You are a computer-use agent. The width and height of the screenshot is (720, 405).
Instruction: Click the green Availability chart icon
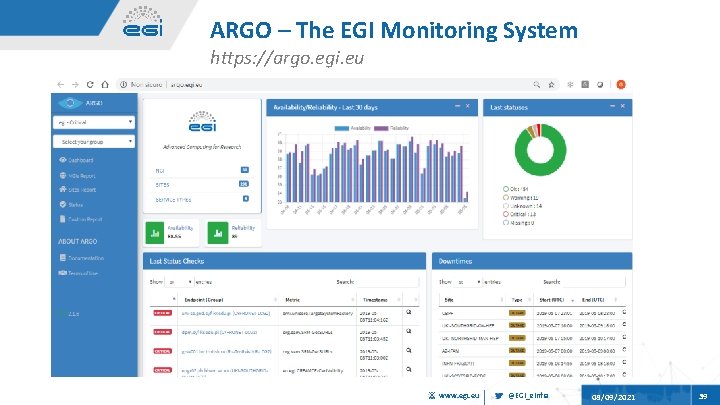(x=155, y=233)
